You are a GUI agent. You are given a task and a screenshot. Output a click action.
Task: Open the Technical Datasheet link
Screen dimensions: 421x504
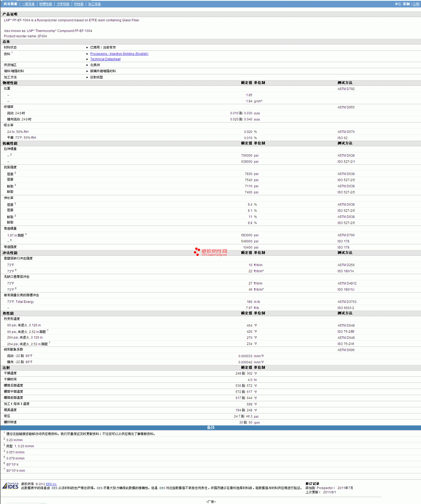[x=105, y=59]
